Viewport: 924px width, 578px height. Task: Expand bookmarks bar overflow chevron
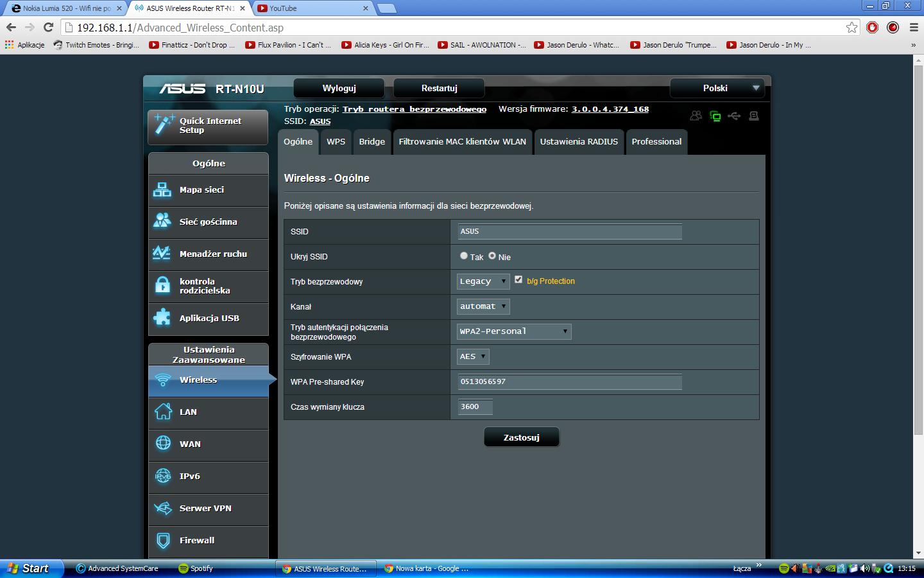tap(913, 45)
